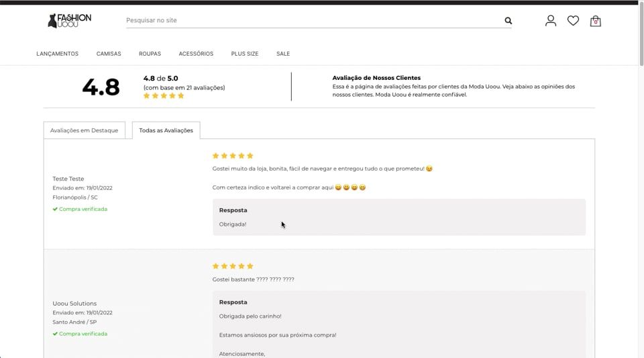Expand the Acessórios category menu
Screen dimensions: 644x358
[x=196, y=54]
